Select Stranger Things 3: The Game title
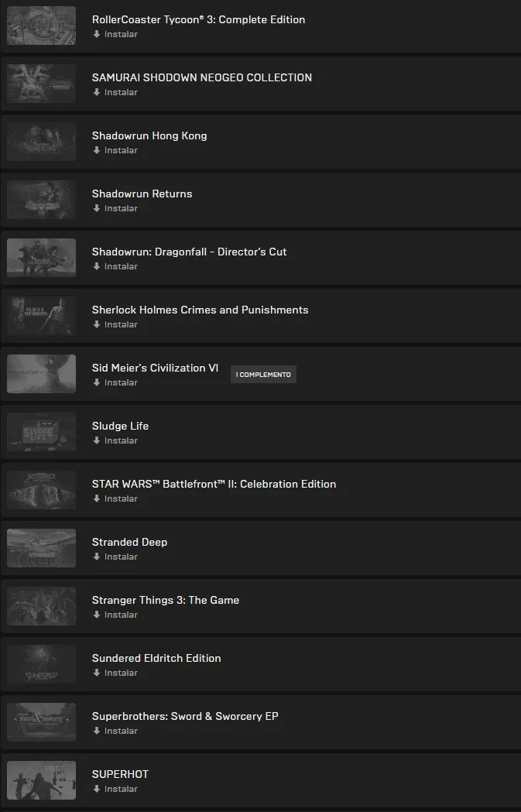521x812 pixels. coord(166,600)
